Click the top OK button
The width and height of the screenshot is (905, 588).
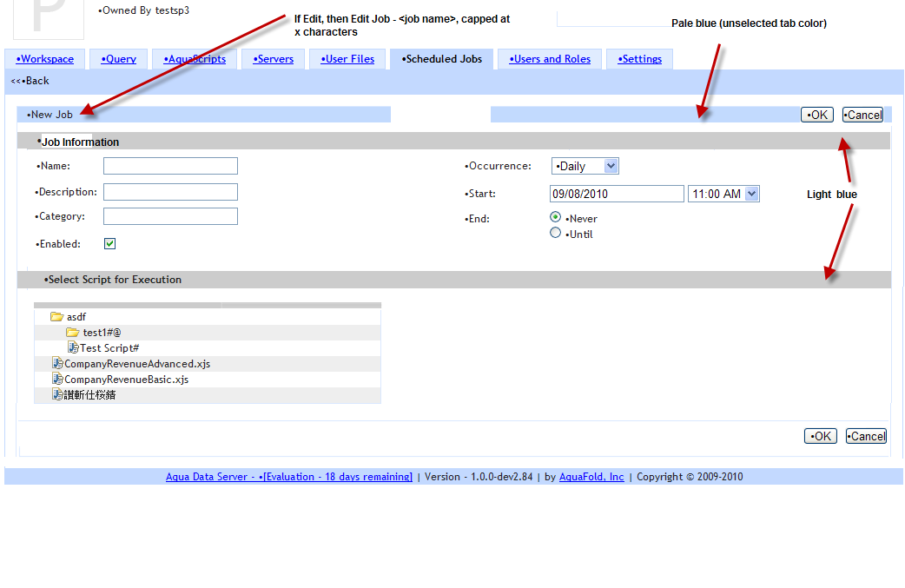click(x=817, y=115)
